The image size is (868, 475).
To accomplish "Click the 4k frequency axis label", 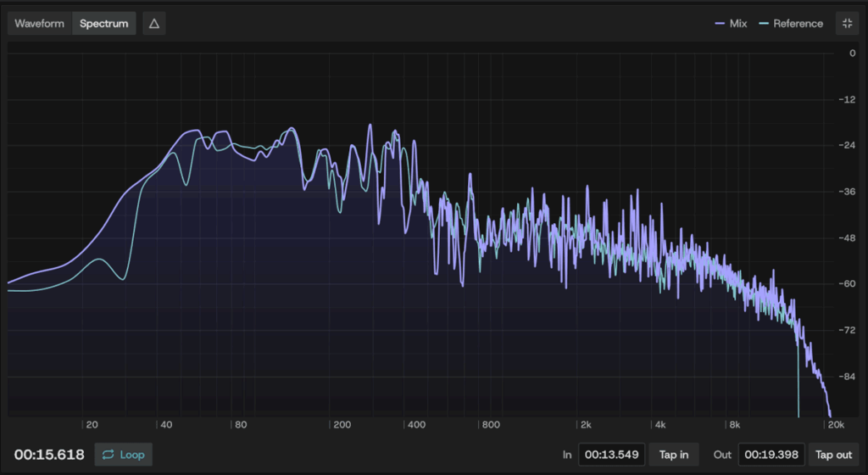I will click(x=660, y=425).
